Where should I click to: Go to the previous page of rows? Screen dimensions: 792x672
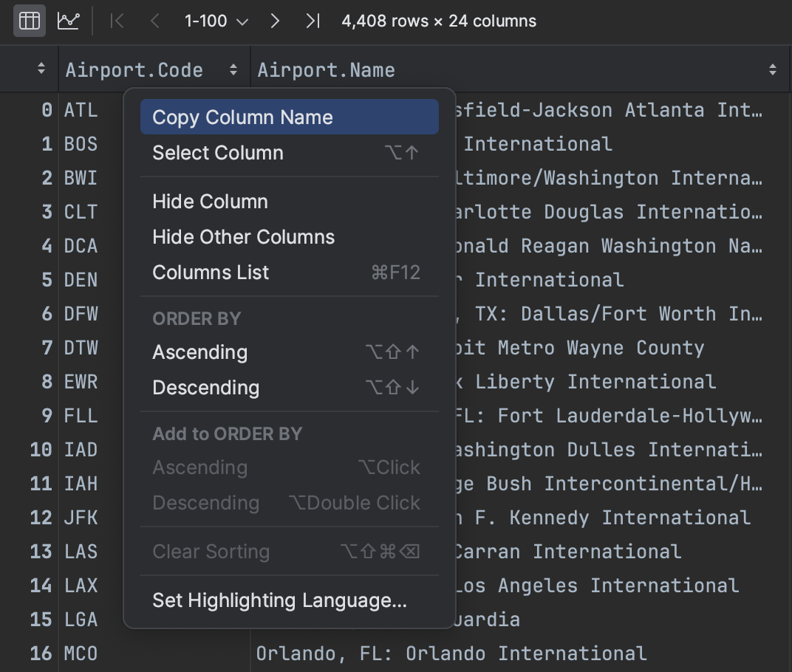coord(154,21)
